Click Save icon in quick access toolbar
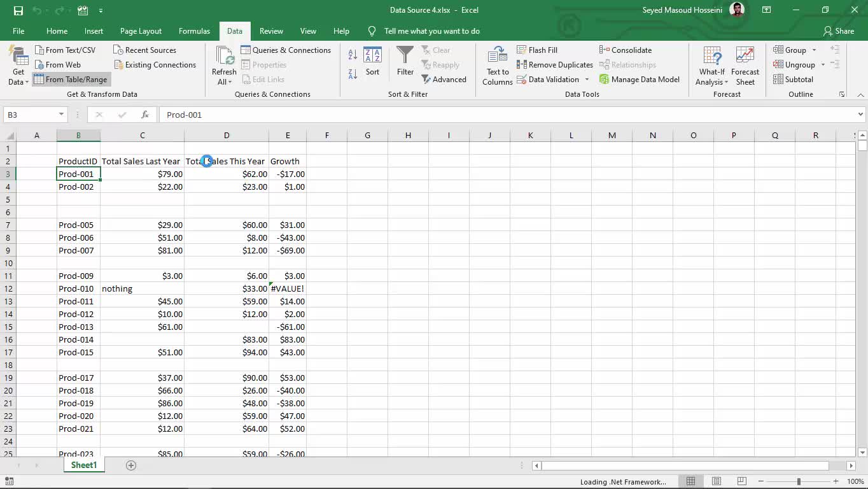This screenshot has width=868, height=489. tap(18, 10)
